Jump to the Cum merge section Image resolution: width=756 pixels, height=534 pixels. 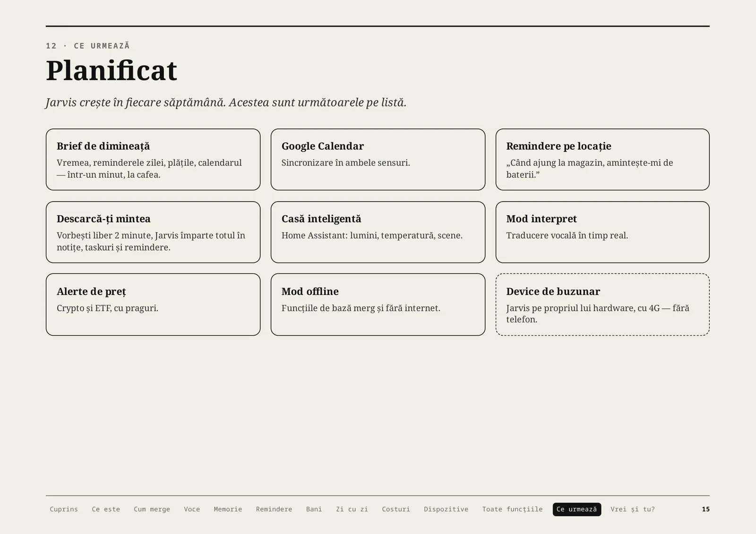pos(152,509)
